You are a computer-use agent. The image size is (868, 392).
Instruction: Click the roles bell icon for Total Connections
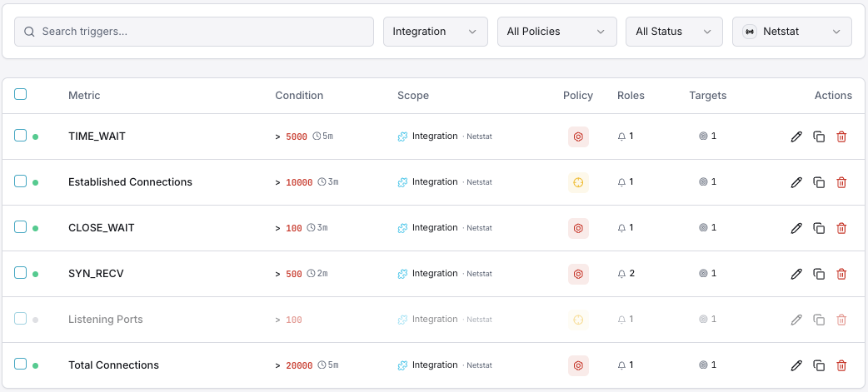(621, 365)
